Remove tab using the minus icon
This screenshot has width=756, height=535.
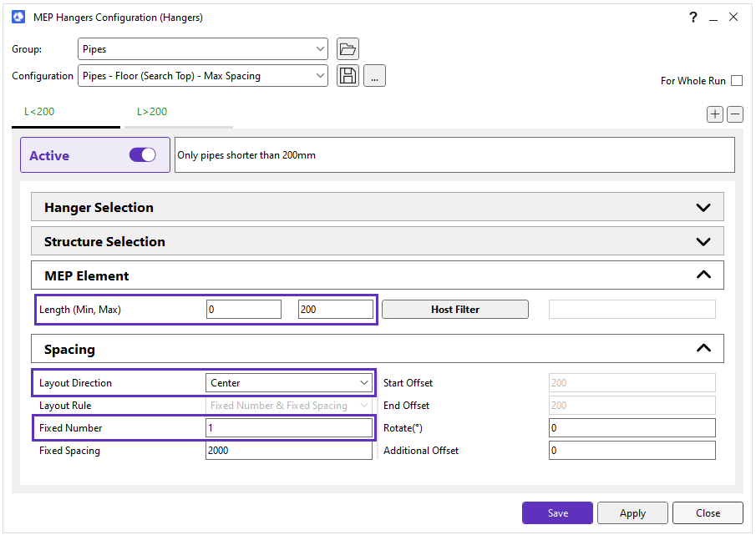tap(735, 114)
